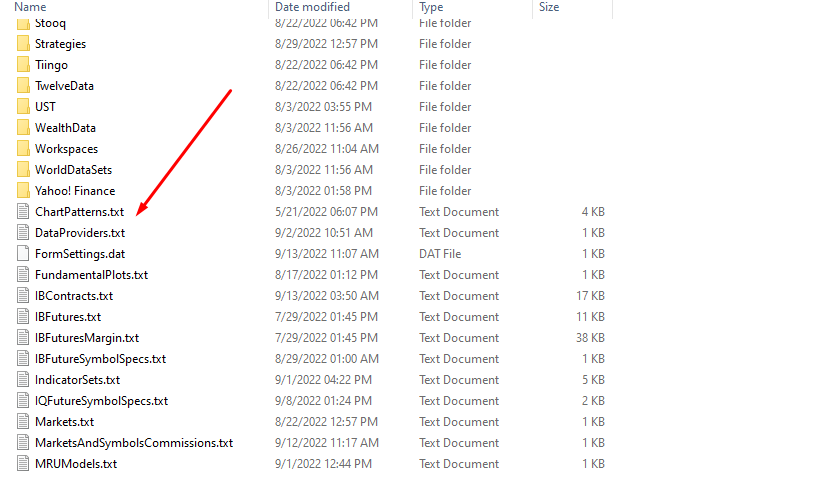Select the DataProviders.txt file name
This screenshot has height=479, width=840.
[80, 233]
